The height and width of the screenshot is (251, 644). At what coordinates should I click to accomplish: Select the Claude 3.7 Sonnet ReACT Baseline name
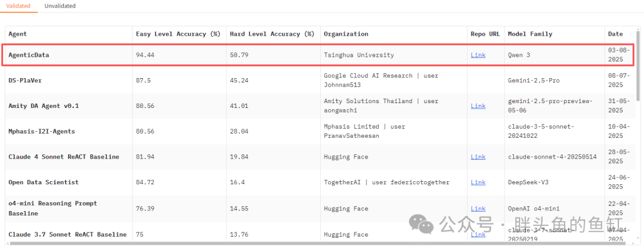click(x=67, y=234)
